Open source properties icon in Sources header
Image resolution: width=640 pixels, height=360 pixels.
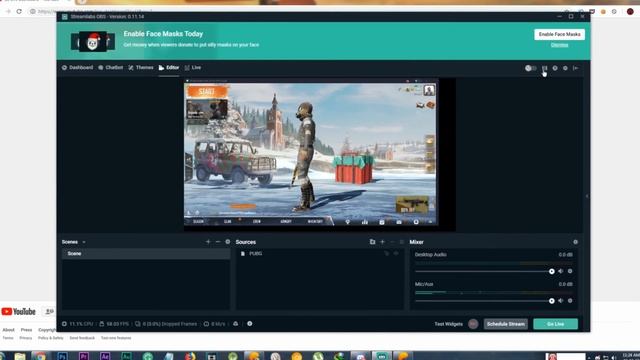click(x=402, y=242)
